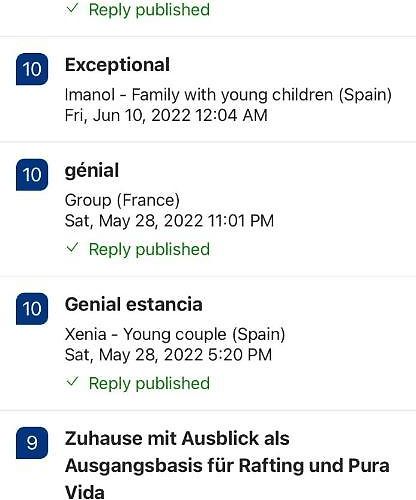Open the Genial estancia review
The height and width of the screenshot is (500, 416).
pos(134,304)
